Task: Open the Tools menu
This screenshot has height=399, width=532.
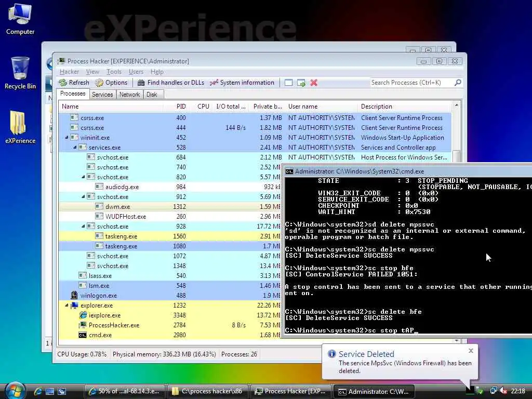Action: 114,72
